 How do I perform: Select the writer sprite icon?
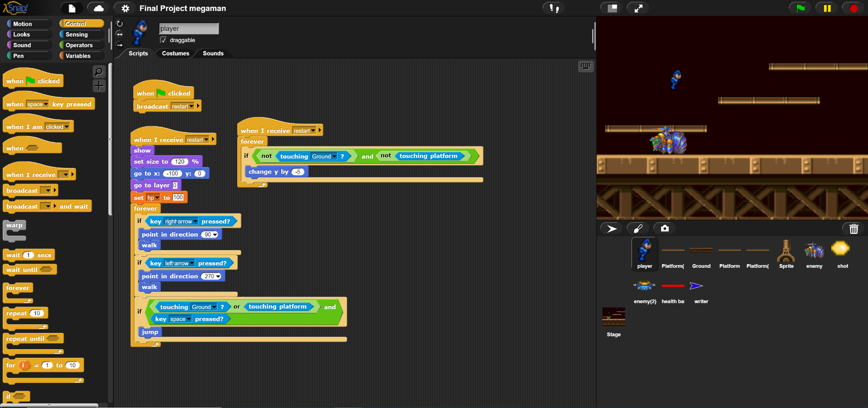click(x=701, y=289)
